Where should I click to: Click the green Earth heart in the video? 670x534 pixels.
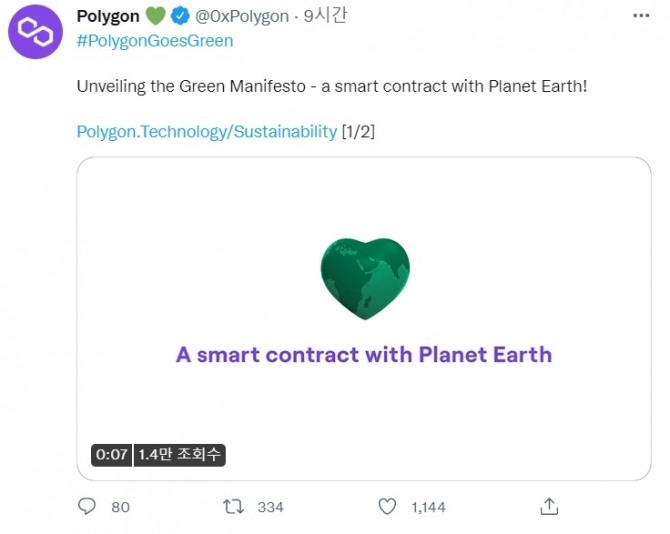point(365,278)
